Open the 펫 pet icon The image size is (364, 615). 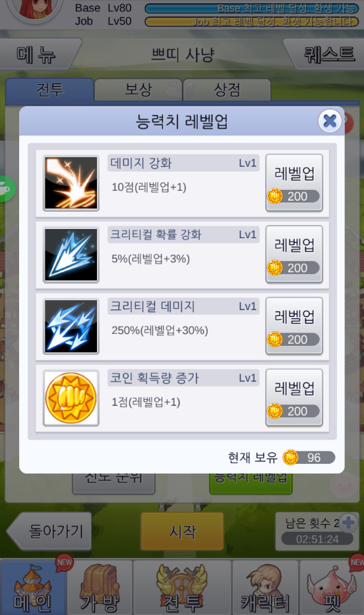click(x=332, y=587)
